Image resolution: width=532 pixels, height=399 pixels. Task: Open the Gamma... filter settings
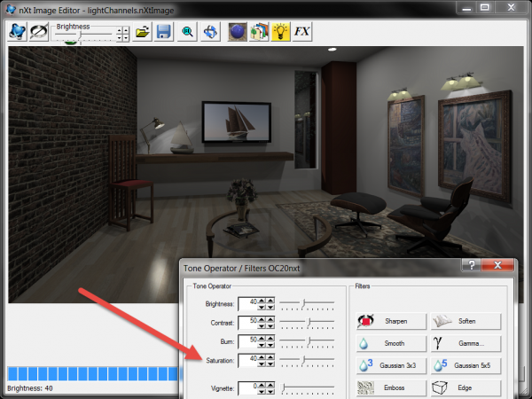pyautogui.click(x=465, y=343)
